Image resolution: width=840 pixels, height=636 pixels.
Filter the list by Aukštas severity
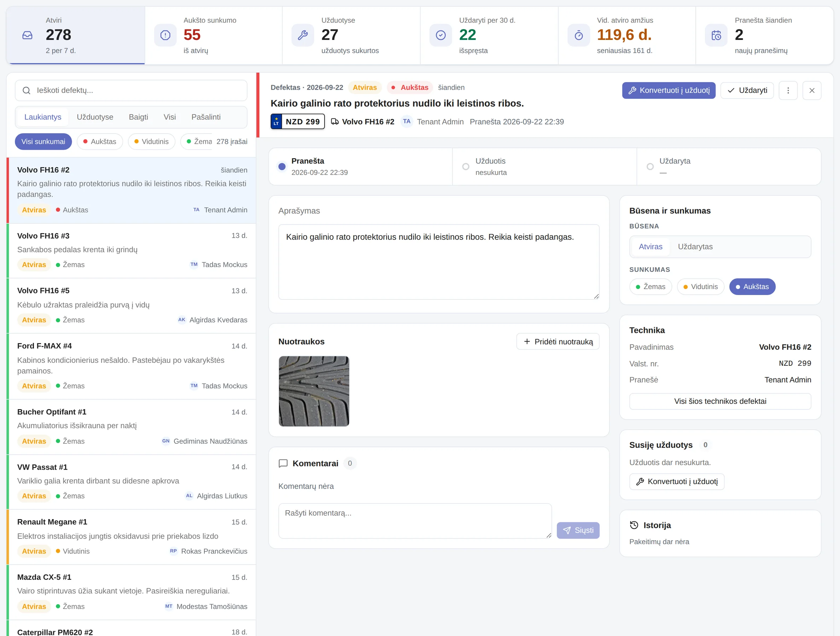click(99, 142)
